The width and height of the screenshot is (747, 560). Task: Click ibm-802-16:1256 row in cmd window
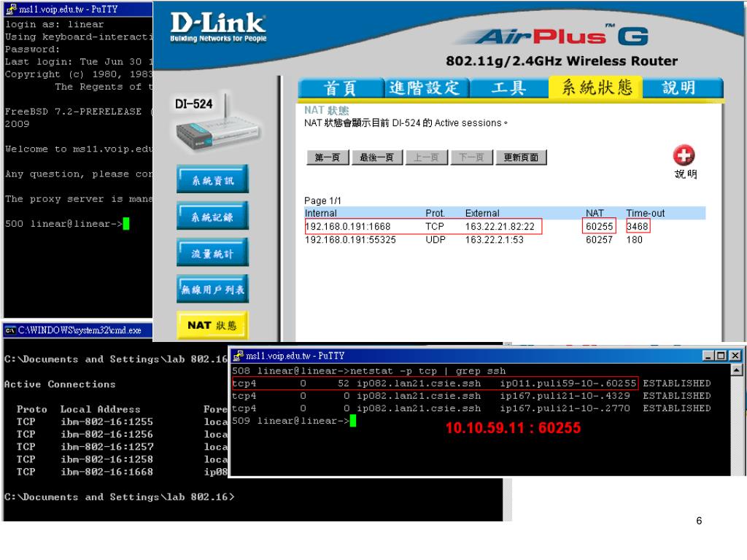[117, 435]
